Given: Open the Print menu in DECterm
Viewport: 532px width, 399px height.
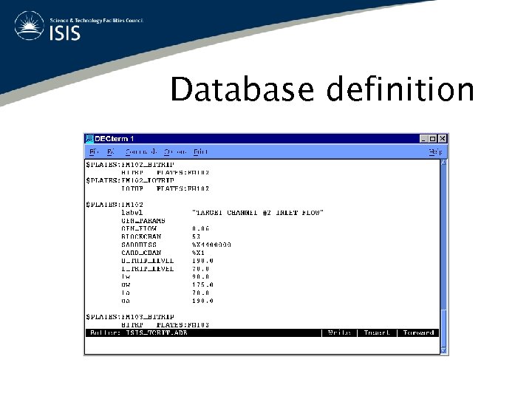Looking at the screenshot, I should tap(200, 151).
